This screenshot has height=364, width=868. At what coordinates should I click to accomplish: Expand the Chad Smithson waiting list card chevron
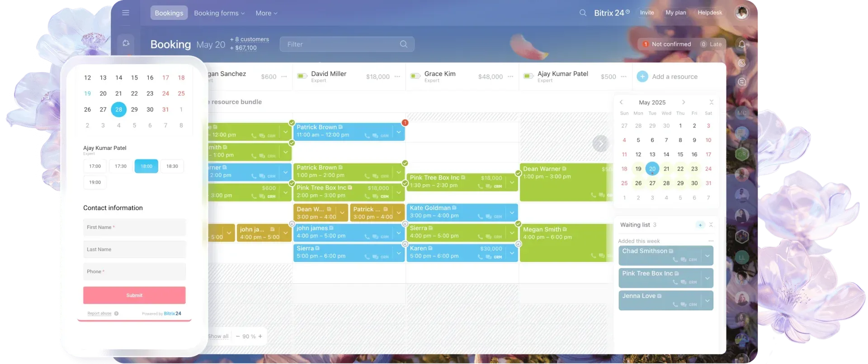[x=707, y=256]
